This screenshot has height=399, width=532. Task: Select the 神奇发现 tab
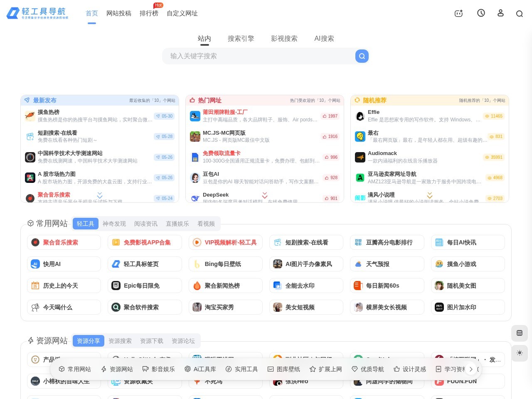[x=114, y=224]
